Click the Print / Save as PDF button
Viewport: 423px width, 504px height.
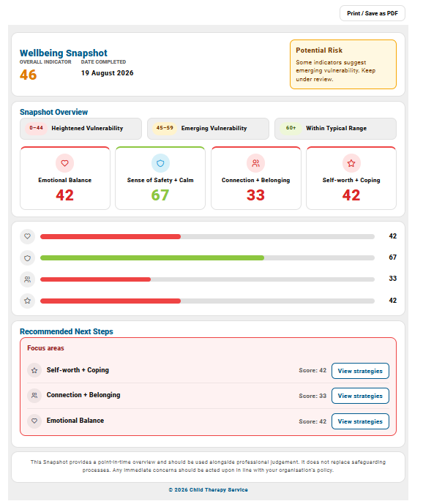pos(373,13)
